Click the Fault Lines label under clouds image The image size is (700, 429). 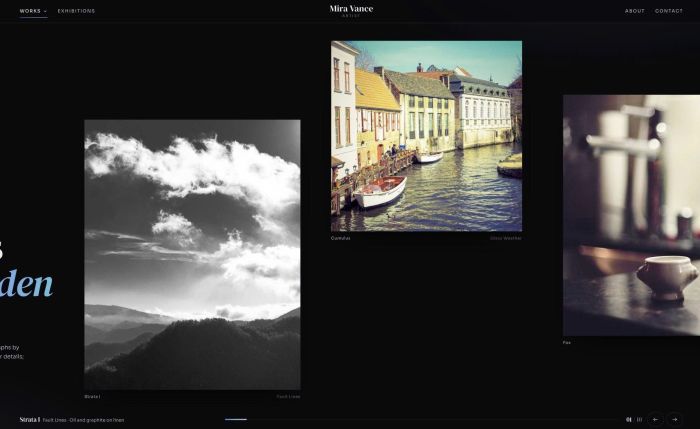coord(288,396)
